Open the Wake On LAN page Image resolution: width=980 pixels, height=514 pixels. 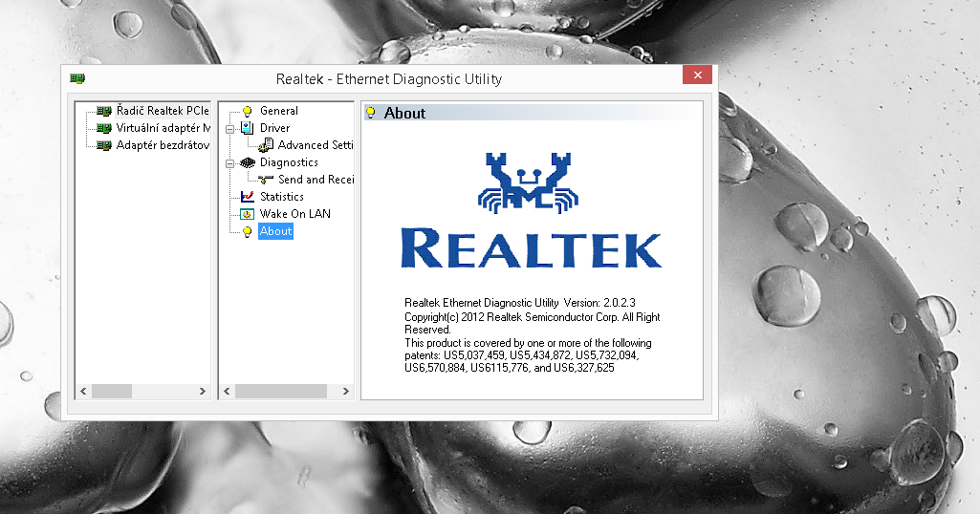[295, 214]
